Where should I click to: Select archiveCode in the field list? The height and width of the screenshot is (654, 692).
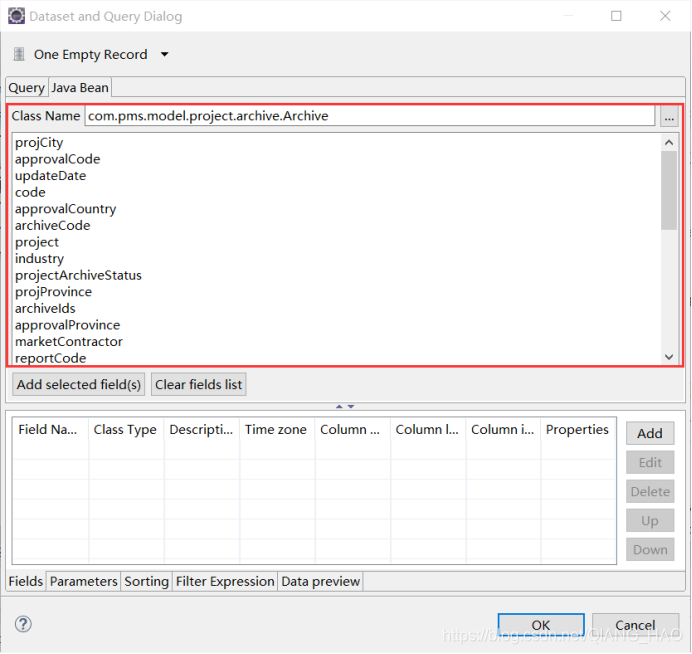coord(53,226)
